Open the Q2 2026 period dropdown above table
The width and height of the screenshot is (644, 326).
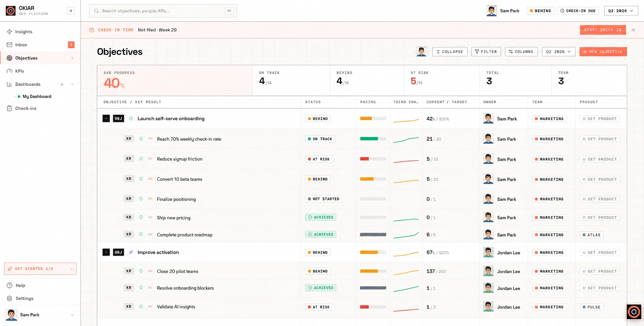[558, 52]
